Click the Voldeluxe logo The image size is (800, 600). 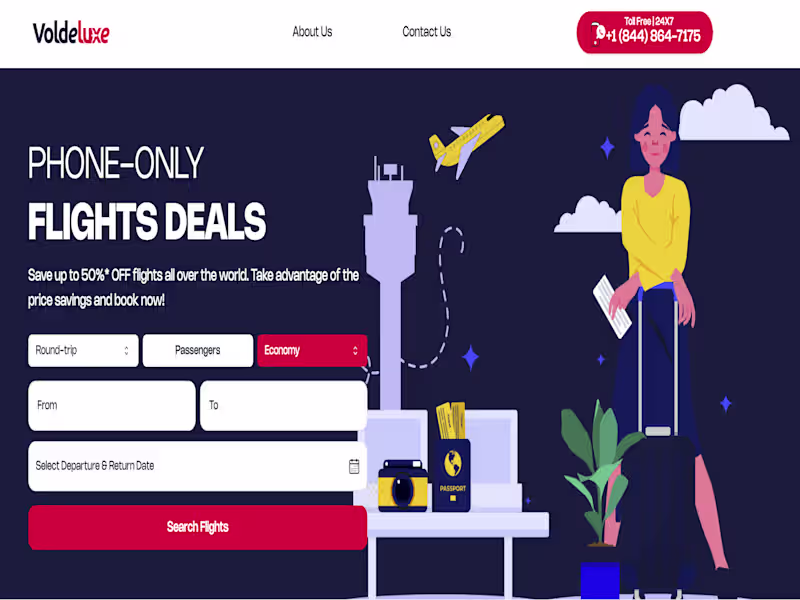(71, 34)
